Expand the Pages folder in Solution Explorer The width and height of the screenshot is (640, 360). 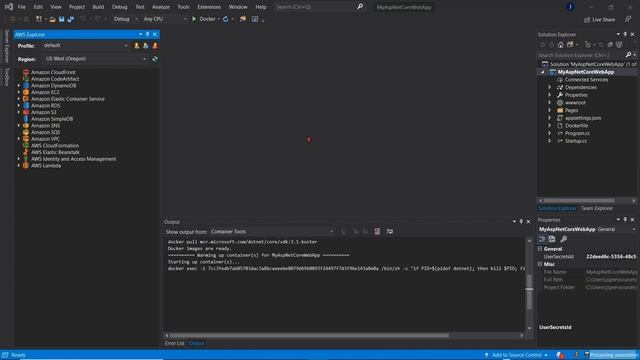pos(549,110)
